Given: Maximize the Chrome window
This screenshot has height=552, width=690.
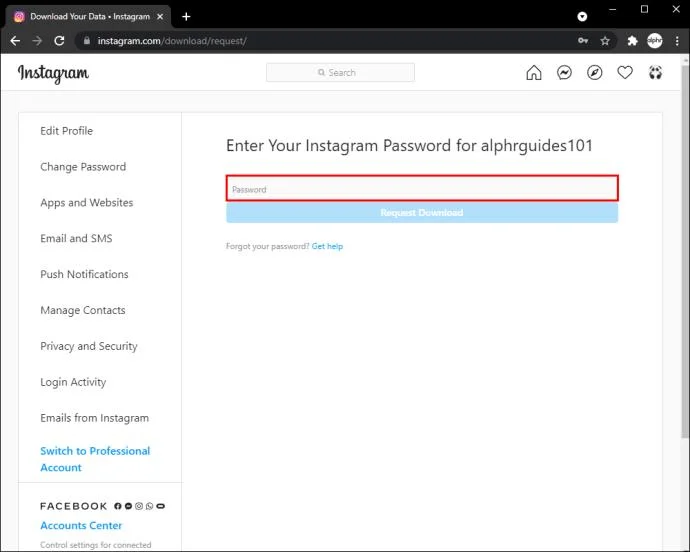Looking at the screenshot, I should tap(644, 9).
